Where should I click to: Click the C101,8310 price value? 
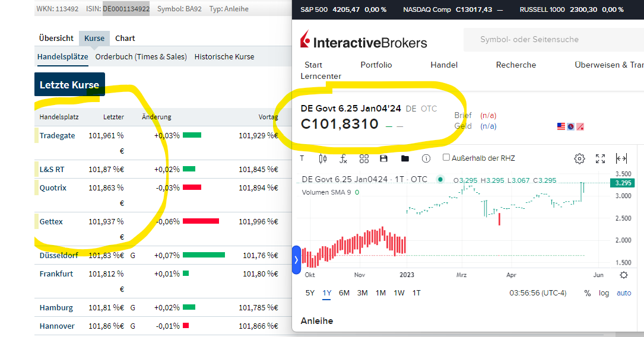click(340, 124)
